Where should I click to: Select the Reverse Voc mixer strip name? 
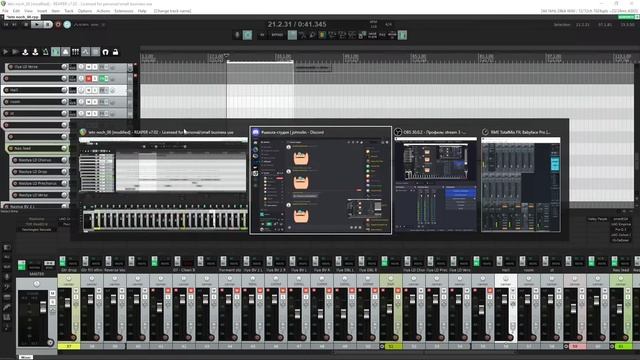tap(114, 270)
